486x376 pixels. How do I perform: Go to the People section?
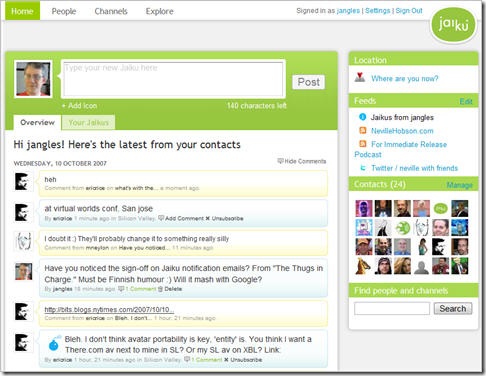click(64, 11)
